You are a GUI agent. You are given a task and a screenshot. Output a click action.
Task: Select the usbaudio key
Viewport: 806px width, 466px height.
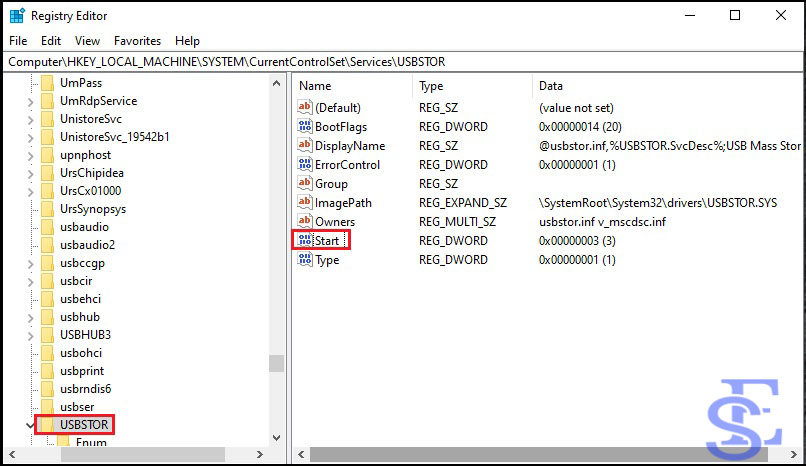click(x=84, y=227)
